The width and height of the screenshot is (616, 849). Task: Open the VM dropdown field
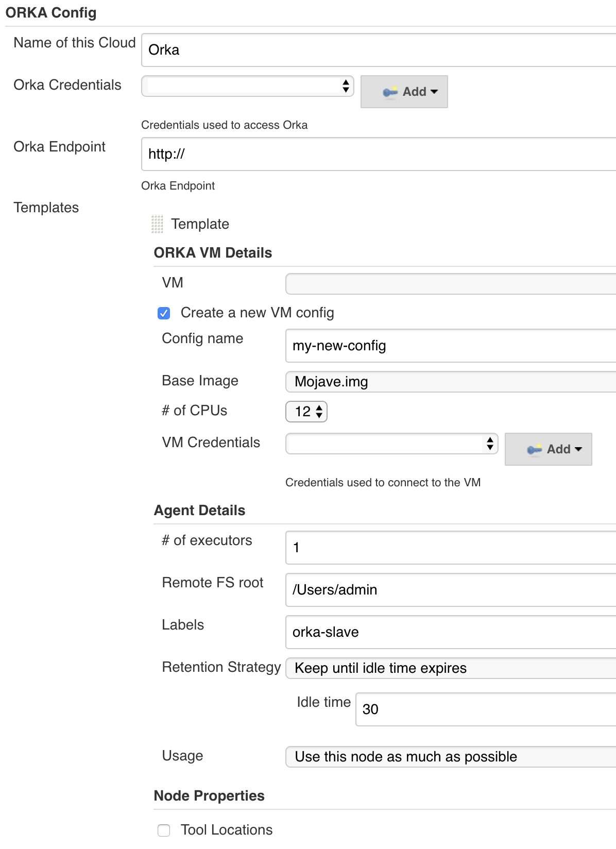451,284
